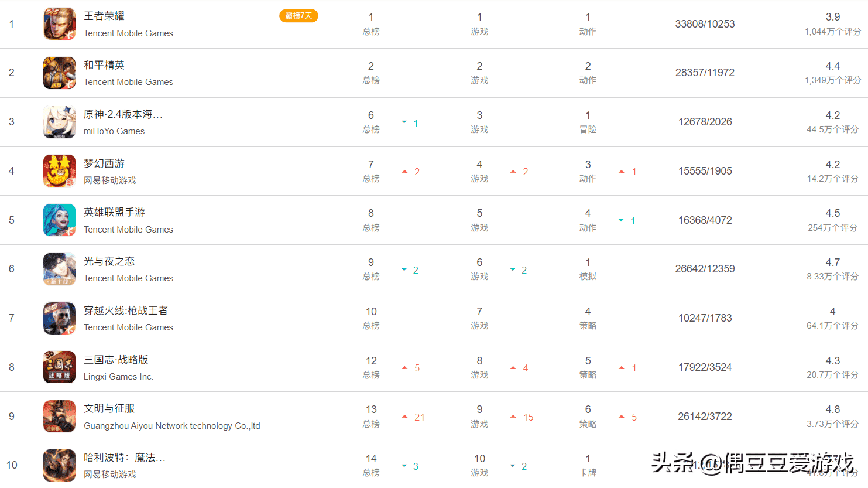Click the 4.8 rating for 文明与征服
The width and height of the screenshot is (868, 488).
pyautogui.click(x=833, y=409)
